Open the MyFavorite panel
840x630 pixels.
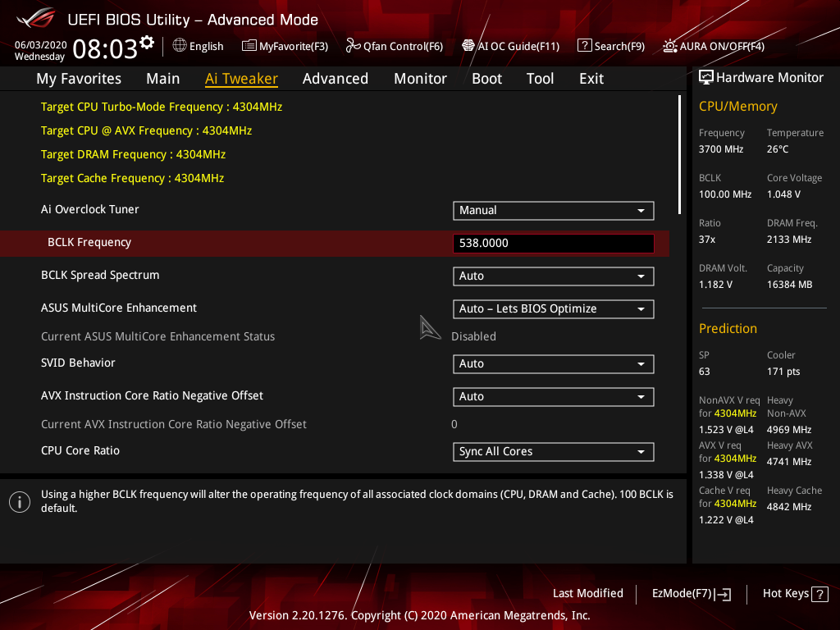pos(285,46)
